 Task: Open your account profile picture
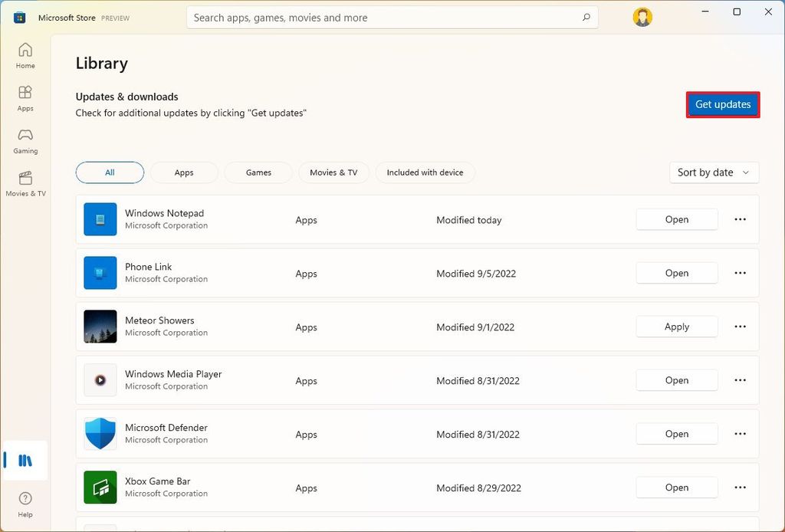(642, 16)
